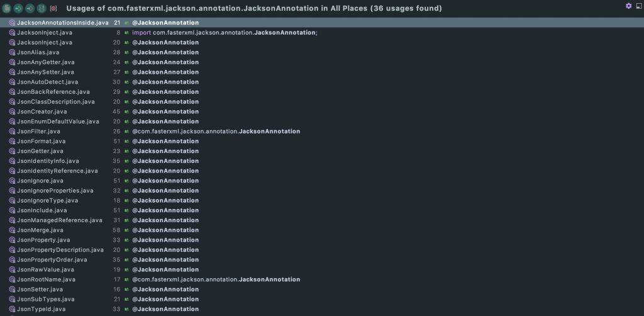This screenshot has height=316, width=644.
Task: Click green usage marker on JsonInclude.java row
Action: click(x=126, y=210)
